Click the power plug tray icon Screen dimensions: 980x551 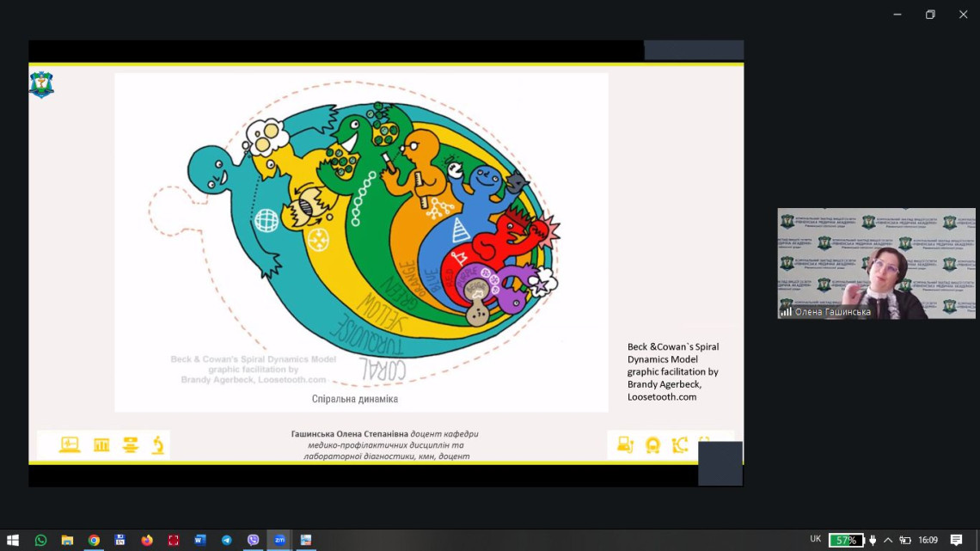(873, 541)
